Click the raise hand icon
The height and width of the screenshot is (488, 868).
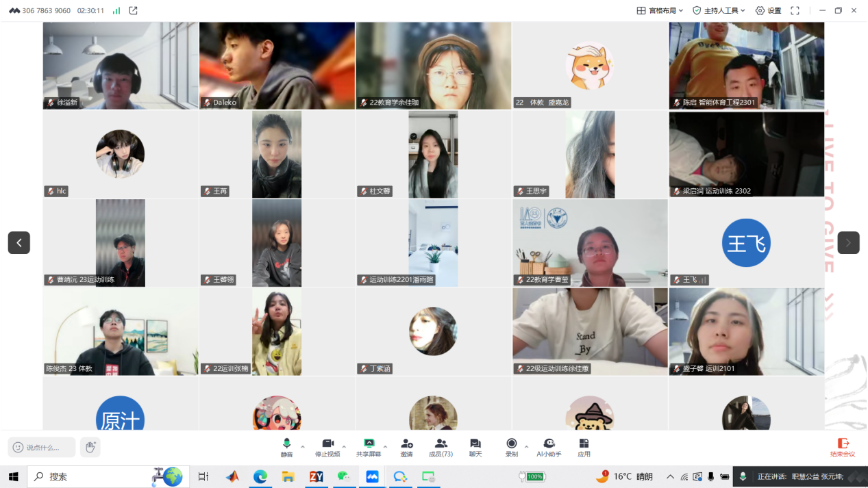coord(90,448)
